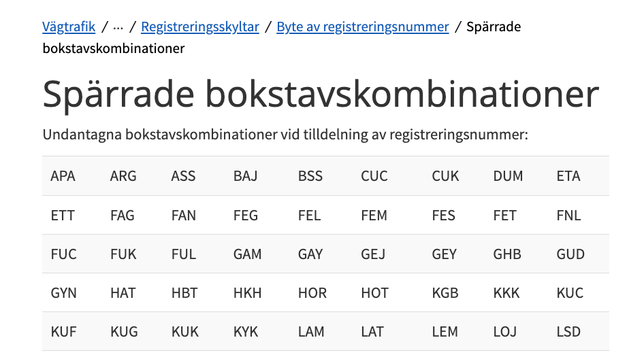The width and height of the screenshot is (644, 357).
Task: Click the GAM table cell
Action: (247, 254)
